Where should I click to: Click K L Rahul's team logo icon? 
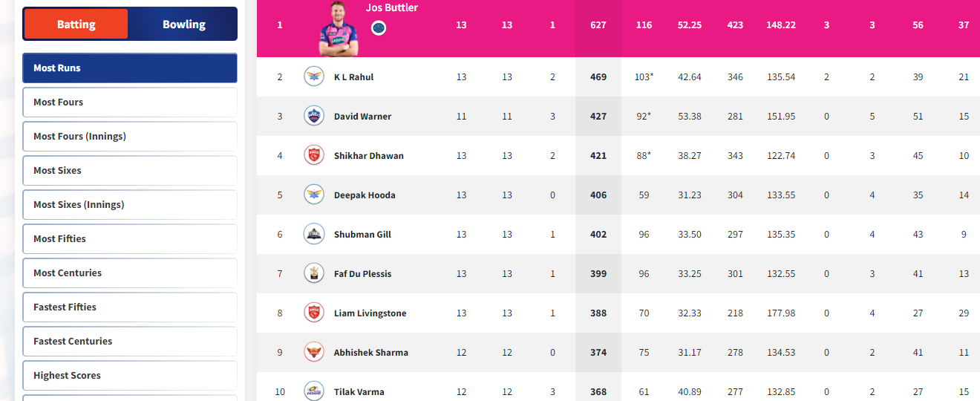[x=314, y=76]
